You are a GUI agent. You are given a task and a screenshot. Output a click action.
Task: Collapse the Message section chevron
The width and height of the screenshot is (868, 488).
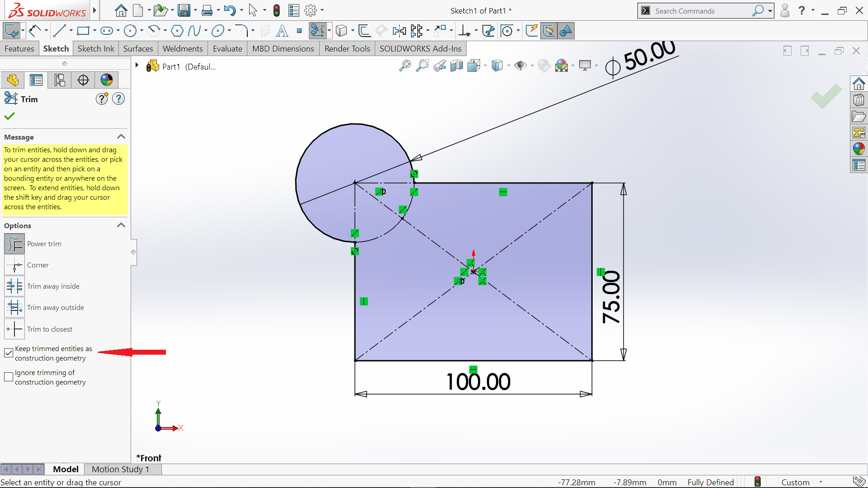[121, 136]
